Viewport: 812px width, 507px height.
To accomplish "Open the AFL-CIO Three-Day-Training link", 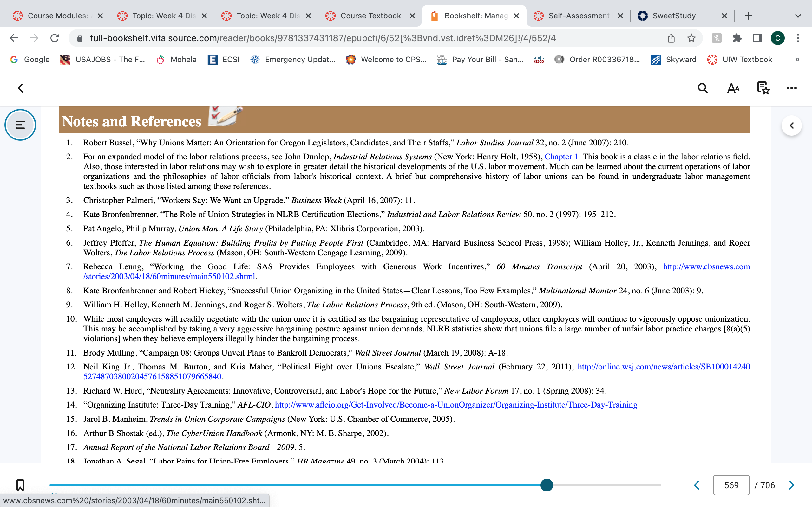I will pyautogui.click(x=456, y=405).
